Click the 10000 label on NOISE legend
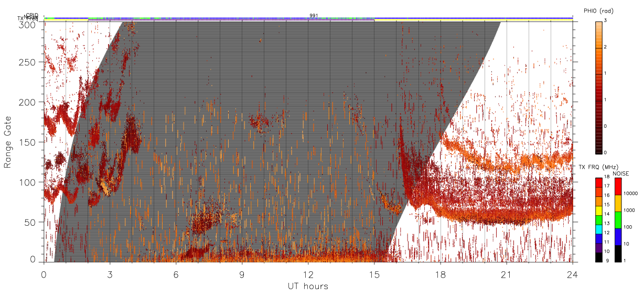The height and width of the screenshot is (297, 644). point(631,193)
